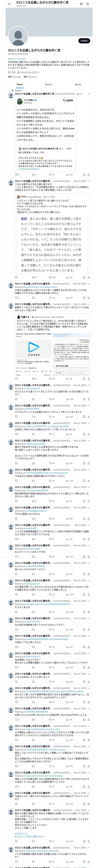Open more menu on Nov 13, 2025 reply
This screenshot has width=98, height=868.
pos(89,284)
